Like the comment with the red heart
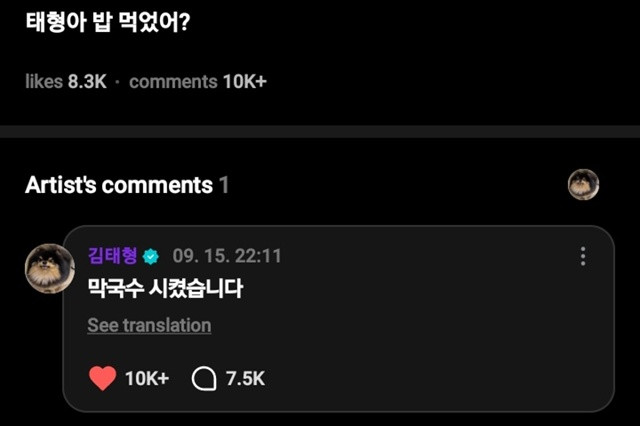 (103, 378)
